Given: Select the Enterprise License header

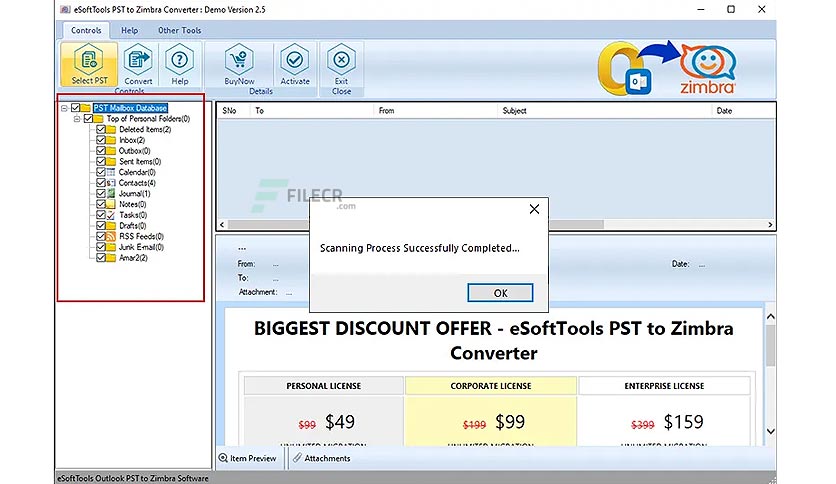Looking at the screenshot, I should pyautogui.click(x=664, y=385).
